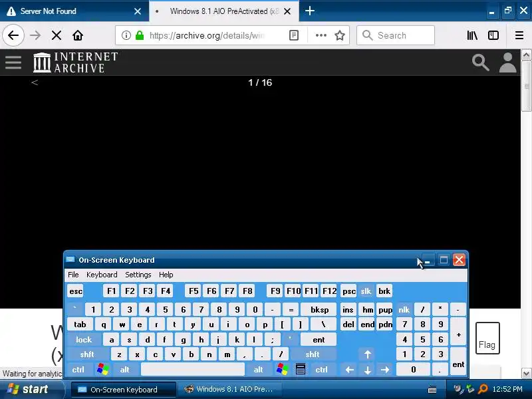This screenshot has width=532, height=399.
Task: Go back with the browser back arrow
Action: pos(13,35)
